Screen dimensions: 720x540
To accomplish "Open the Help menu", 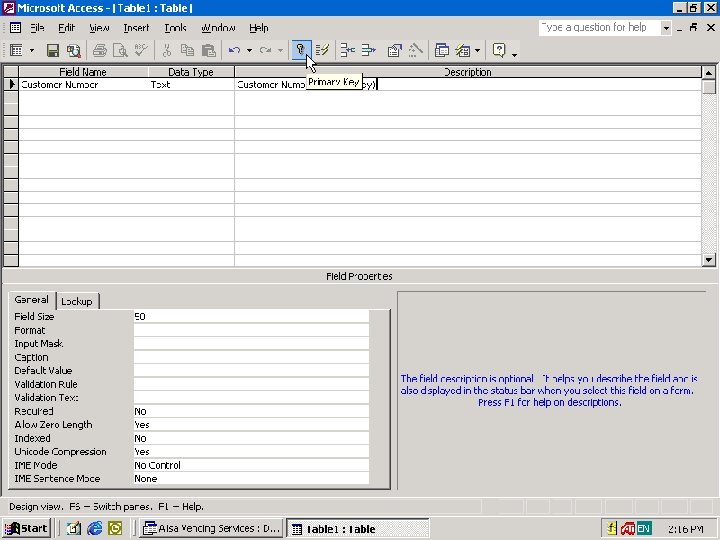I will click(x=259, y=28).
